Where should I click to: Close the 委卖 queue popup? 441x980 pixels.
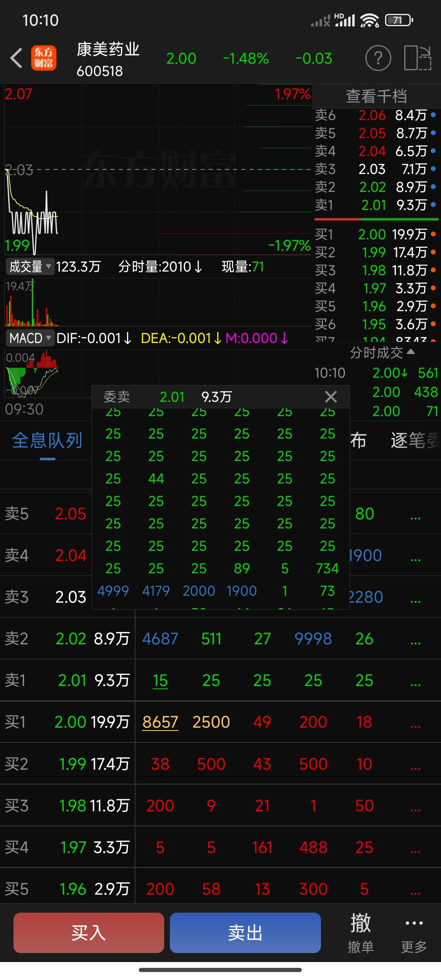pos(331,396)
